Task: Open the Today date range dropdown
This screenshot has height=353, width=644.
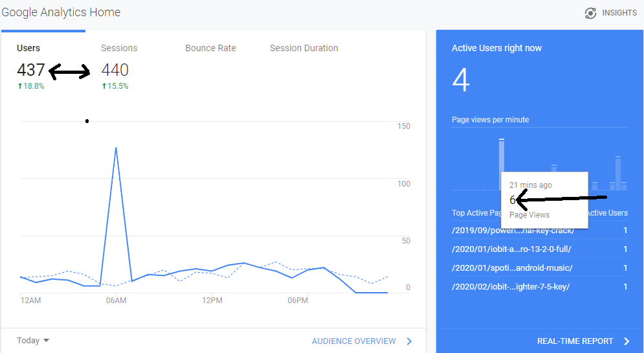Action: pyautogui.click(x=33, y=340)
